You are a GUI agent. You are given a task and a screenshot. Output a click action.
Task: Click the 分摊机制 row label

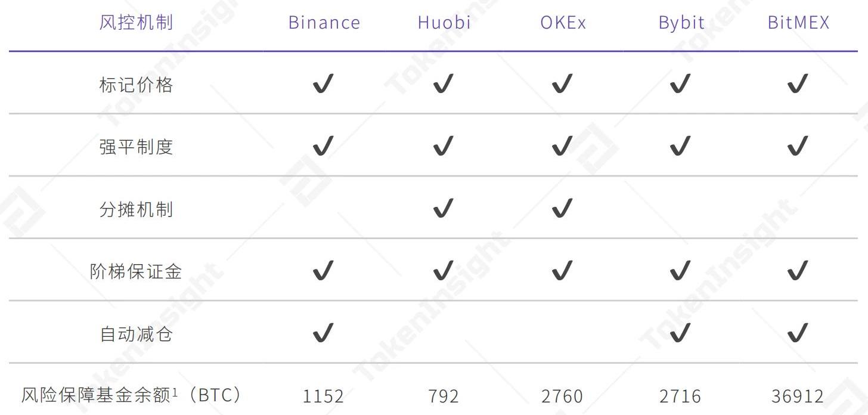point(136,209)
